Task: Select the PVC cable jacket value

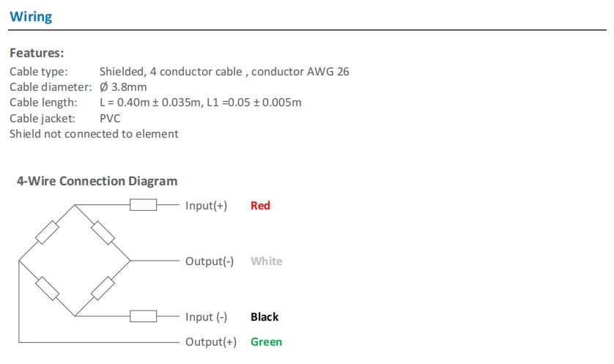Action: click(110, 118)
